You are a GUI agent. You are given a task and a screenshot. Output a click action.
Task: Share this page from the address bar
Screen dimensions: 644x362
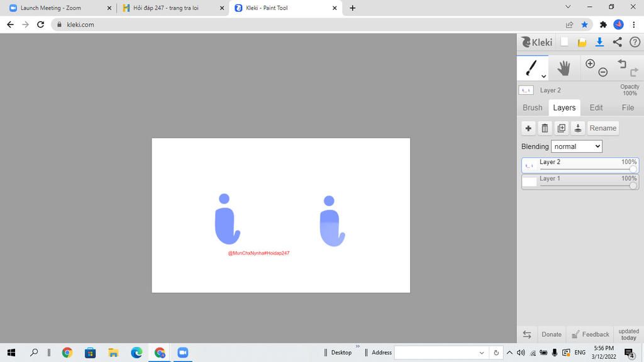click(569, 25)
